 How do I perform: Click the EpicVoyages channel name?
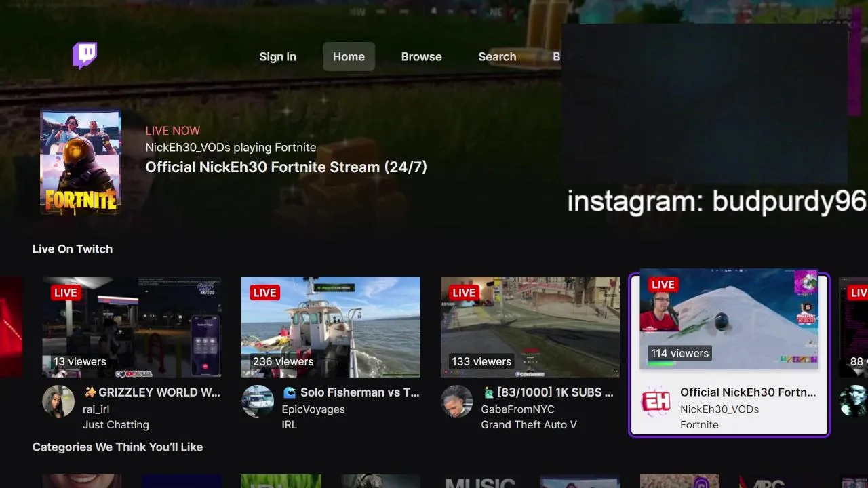313,409
